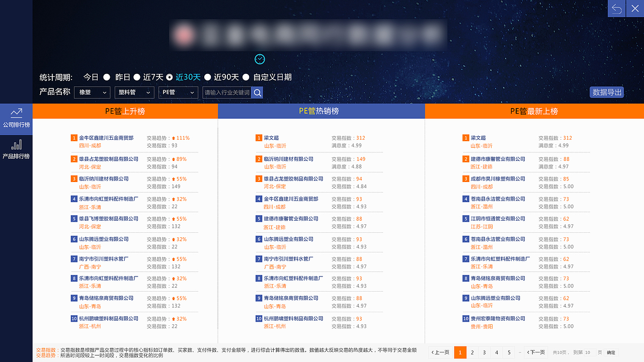Click the back arrow icon at top right

[x=616, y=9]
